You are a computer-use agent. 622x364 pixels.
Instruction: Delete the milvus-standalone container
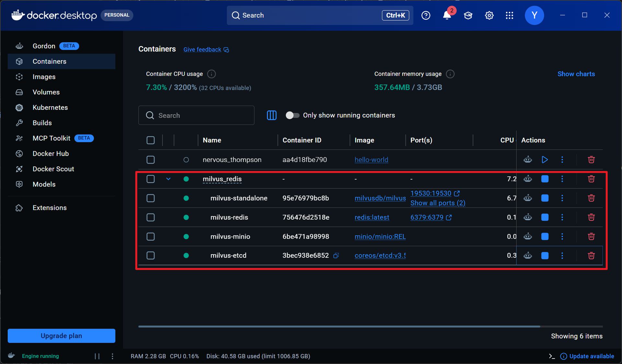pos(591,198)
